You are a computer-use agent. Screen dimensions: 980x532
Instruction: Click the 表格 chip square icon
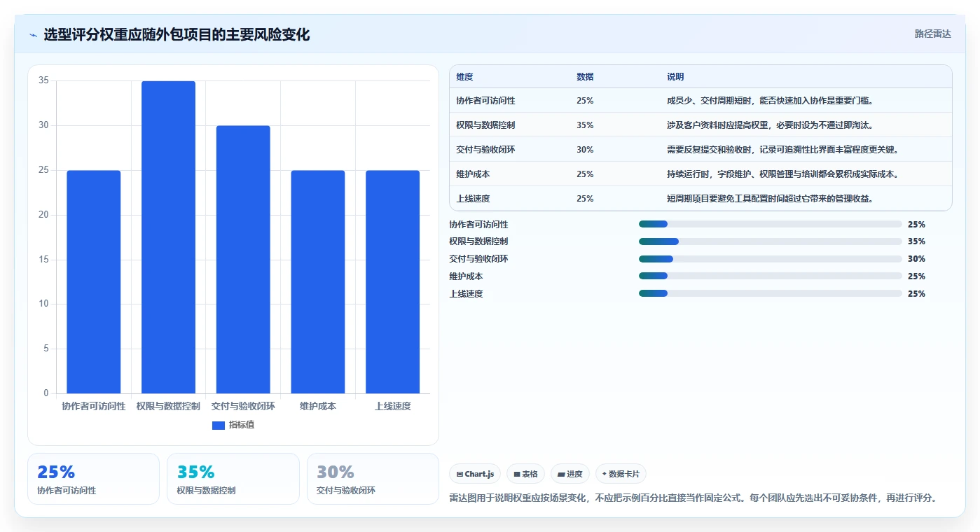pos(517,475)
